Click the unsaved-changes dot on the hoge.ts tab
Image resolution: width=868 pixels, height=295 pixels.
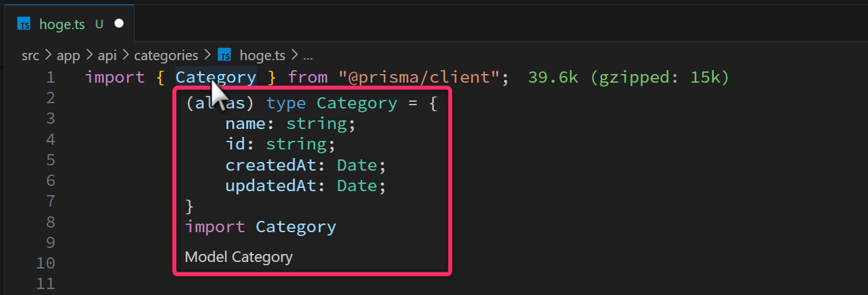click(x=119, y=24)
